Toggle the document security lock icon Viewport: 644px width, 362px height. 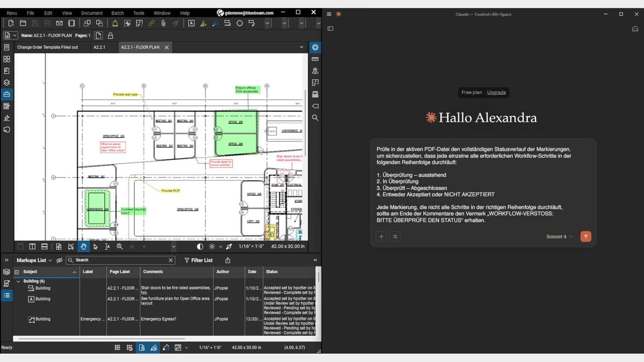coord(110,36)
